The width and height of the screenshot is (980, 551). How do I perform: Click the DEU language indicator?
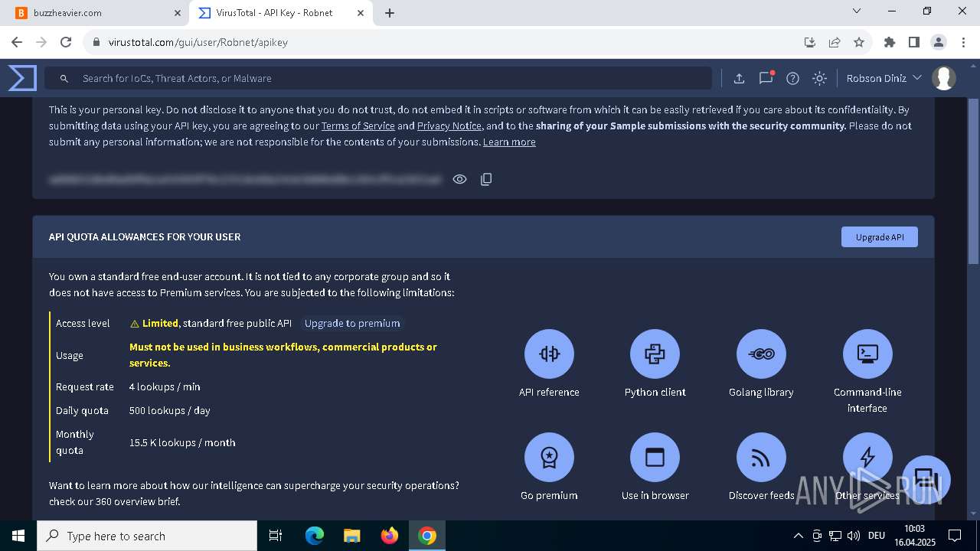(x=877, y=536)
